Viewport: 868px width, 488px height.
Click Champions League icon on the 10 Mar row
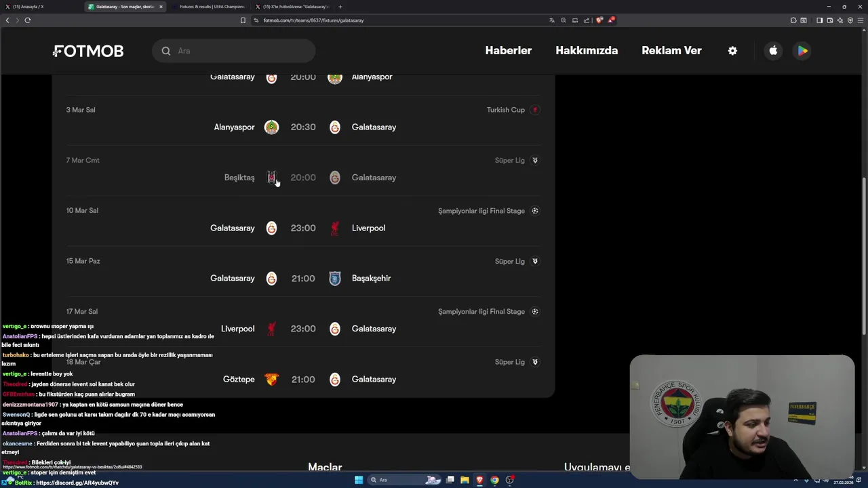pyautogui.click(x=535, y=211)
